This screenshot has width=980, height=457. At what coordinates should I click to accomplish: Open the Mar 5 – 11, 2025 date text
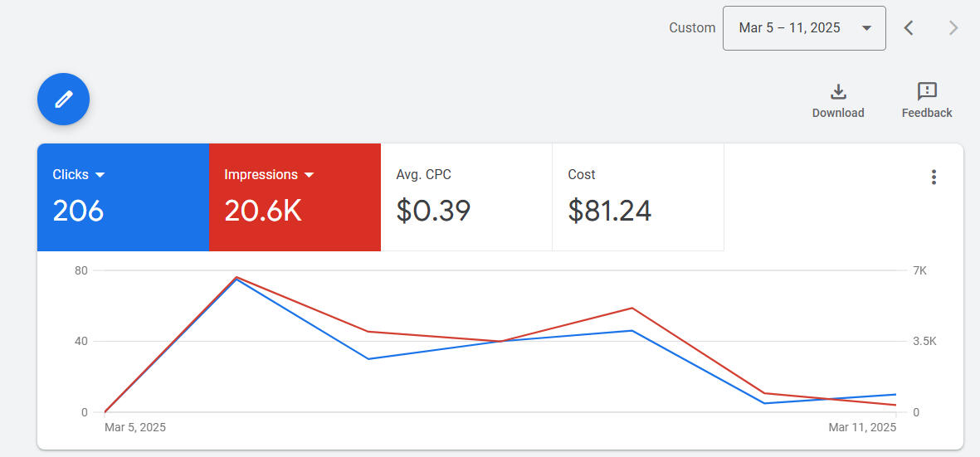click(x=789, y=28)
